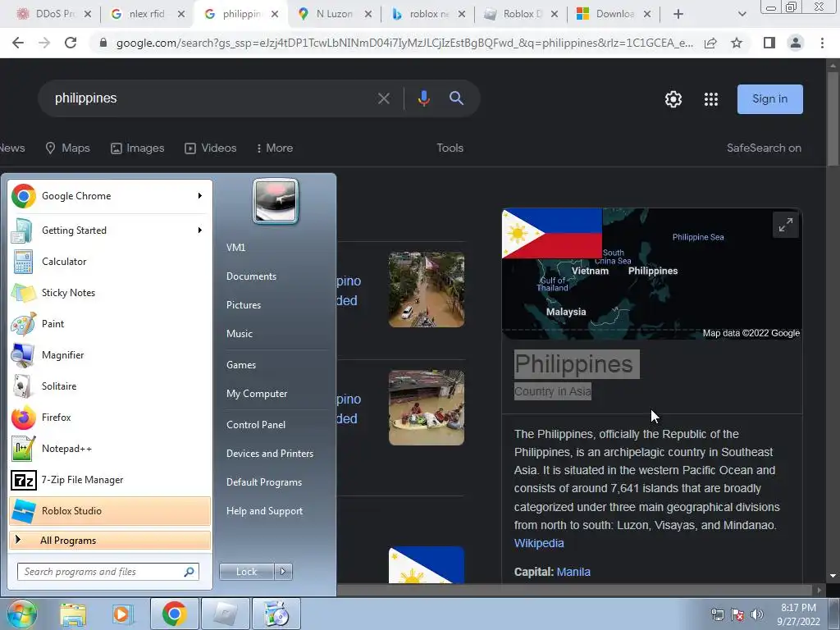Expand Google Chrome jump list arrow
This screenshot has width=840, height=630.
pyautogui.click(x=200, y=196)
